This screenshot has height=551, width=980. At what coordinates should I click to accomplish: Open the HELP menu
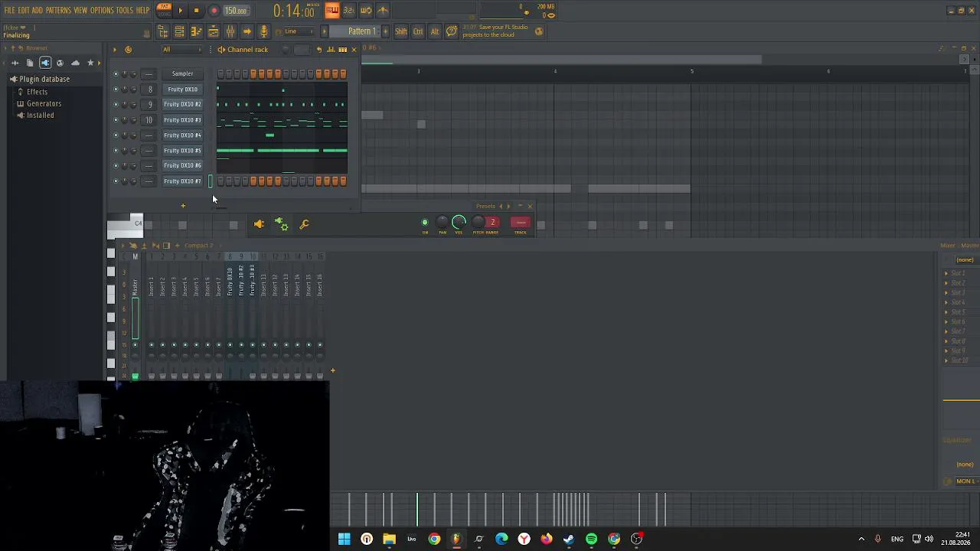tap(142, 10)
